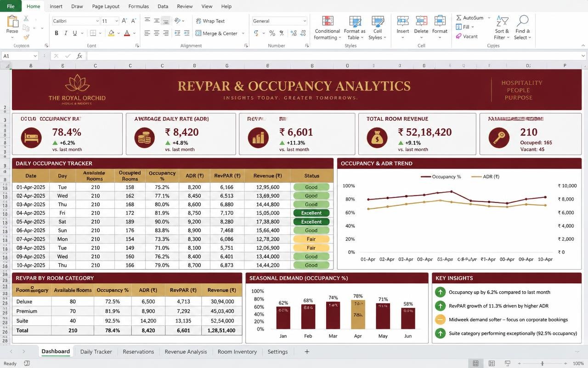Apply Italic formatting
588x368 pixels.
[x=66, y=33]
